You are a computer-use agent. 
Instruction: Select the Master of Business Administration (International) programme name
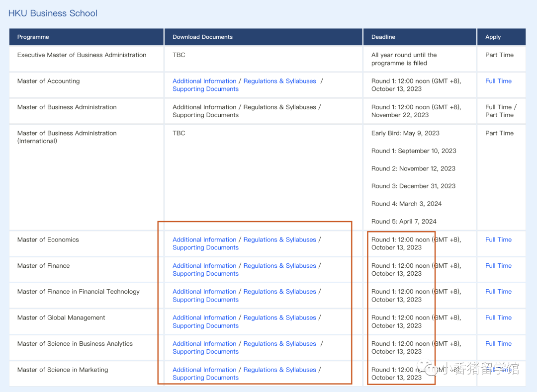67,137
